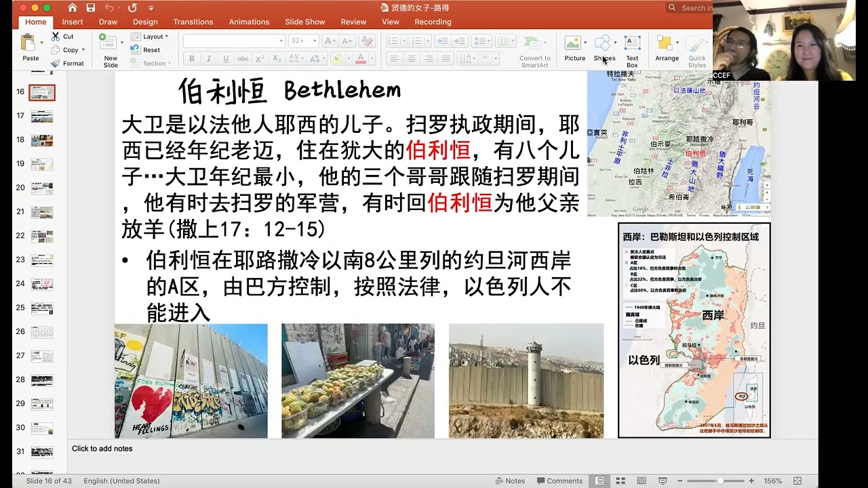The height and width of the screenshot is (488, 868).
Task: Toggle italic formatting
Action: [209, 59]
